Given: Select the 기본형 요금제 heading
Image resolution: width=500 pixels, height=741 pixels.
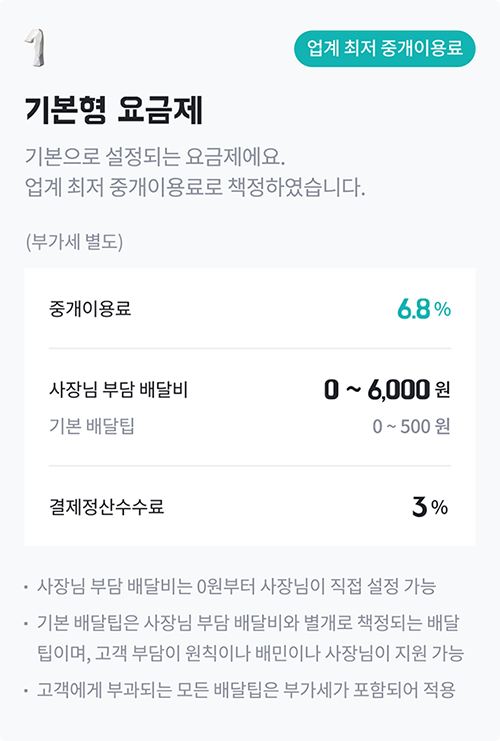Looking at the screenshot, I should point(114,110).
